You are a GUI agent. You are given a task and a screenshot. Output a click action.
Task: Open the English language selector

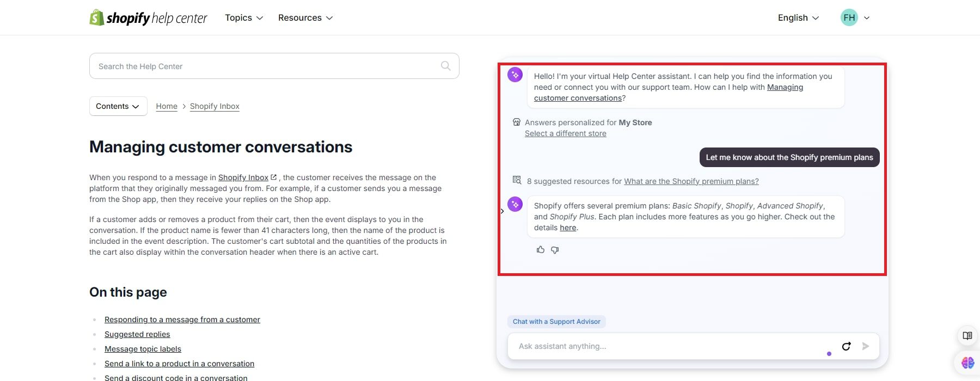797,17
